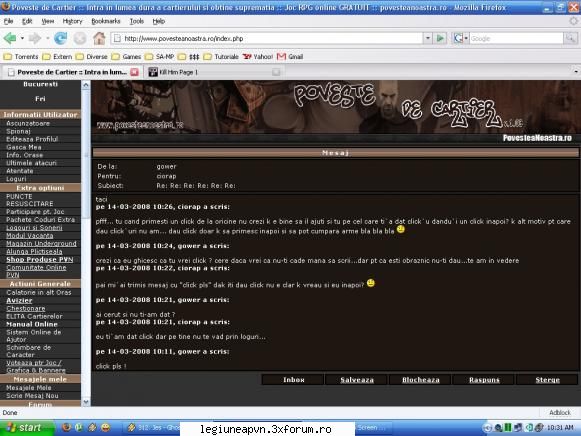Reload the page with the refresh icon

tap(60, 38)
